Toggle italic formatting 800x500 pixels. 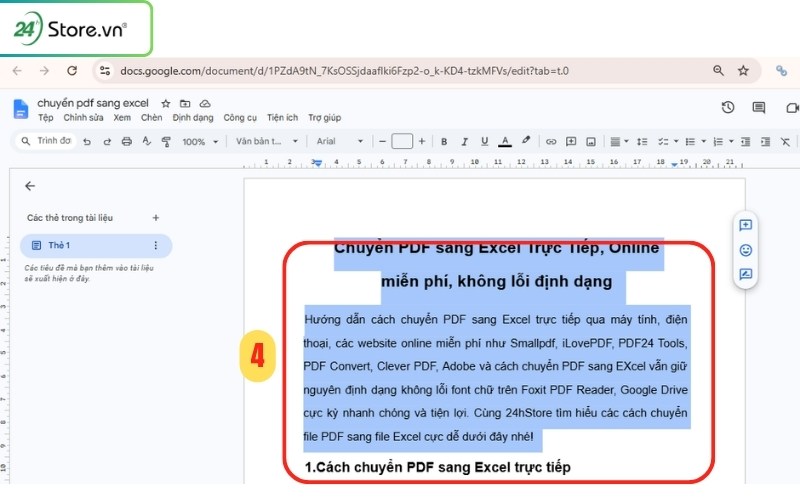tap(464, 142)
